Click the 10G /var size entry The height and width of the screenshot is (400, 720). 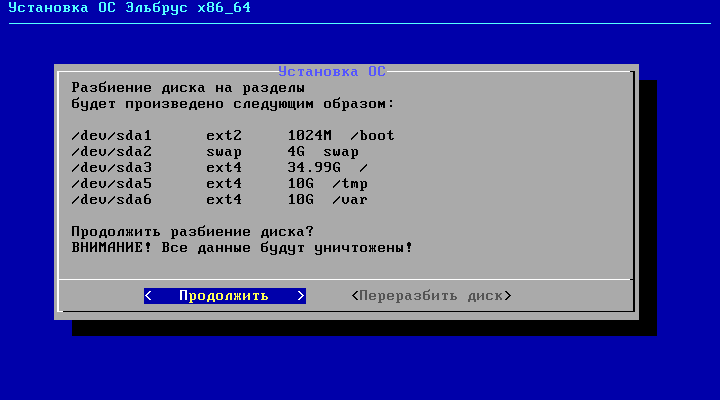327,200
